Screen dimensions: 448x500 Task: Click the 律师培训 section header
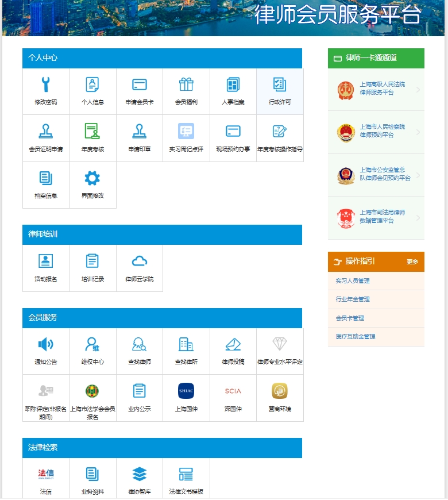pyautogui.click(x=162, y=234)
